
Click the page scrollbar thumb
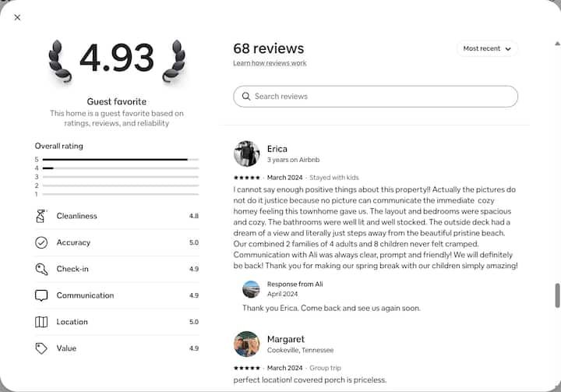(557, 295)
